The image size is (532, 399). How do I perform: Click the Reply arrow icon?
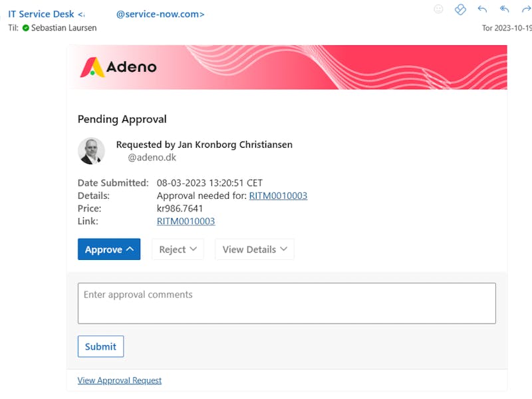pos(482,10)
